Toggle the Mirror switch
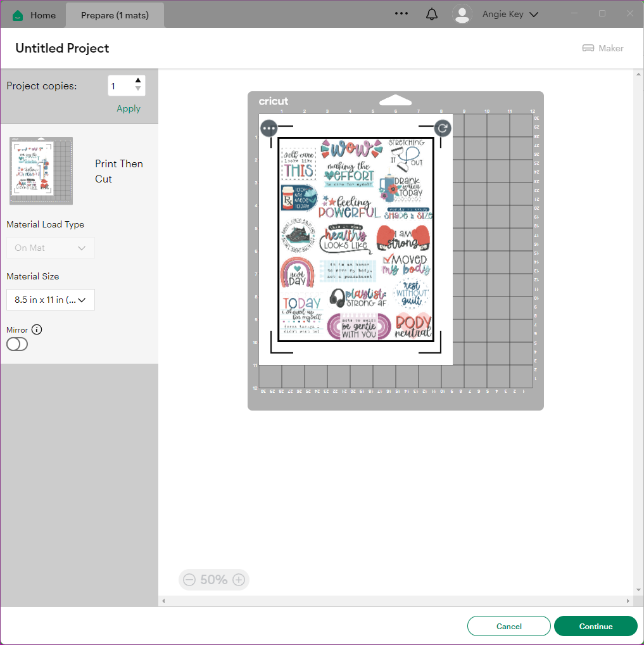 coord(17,344)
